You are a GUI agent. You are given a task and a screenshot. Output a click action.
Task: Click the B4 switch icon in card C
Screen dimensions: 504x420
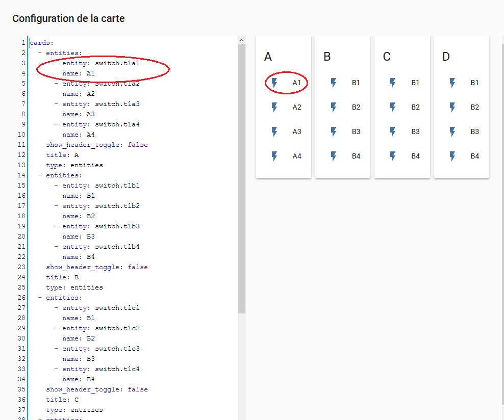(x=392, y=156)
